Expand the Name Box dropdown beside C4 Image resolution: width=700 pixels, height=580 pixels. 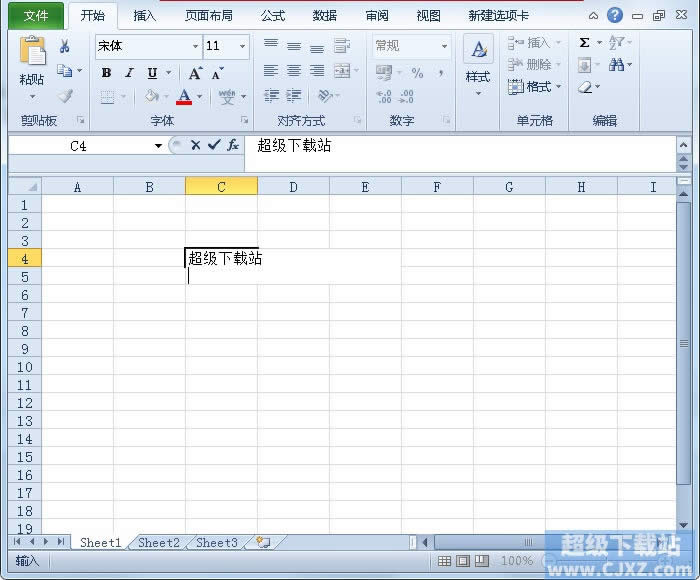(x=158, y=146)
